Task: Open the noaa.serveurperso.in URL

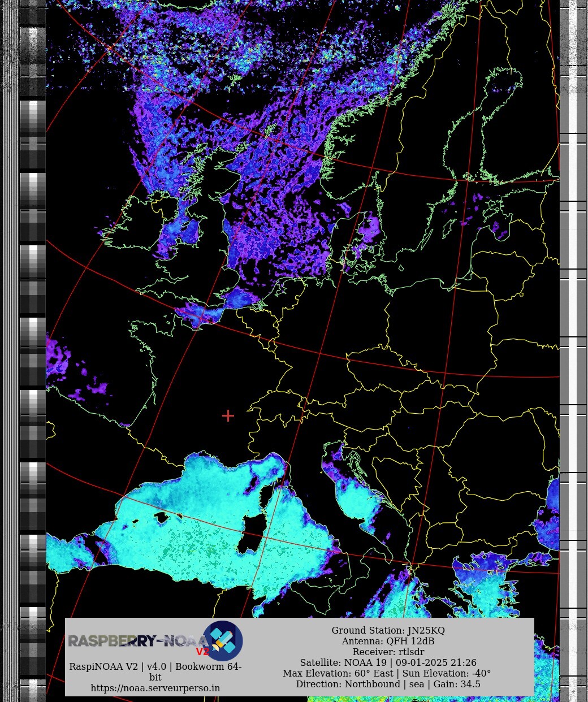Action: 155,688
